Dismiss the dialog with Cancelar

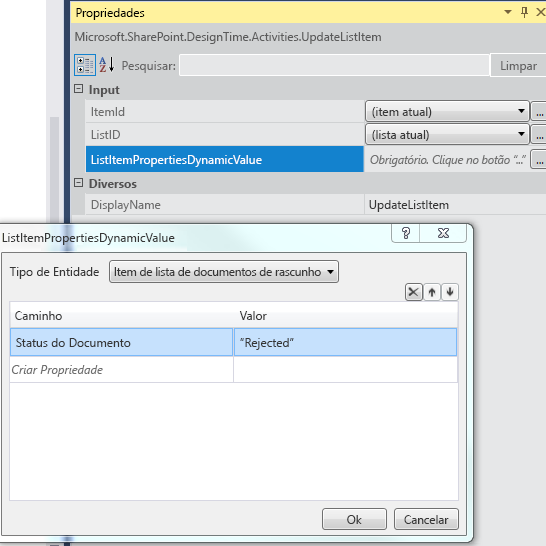tap(426, 519)
